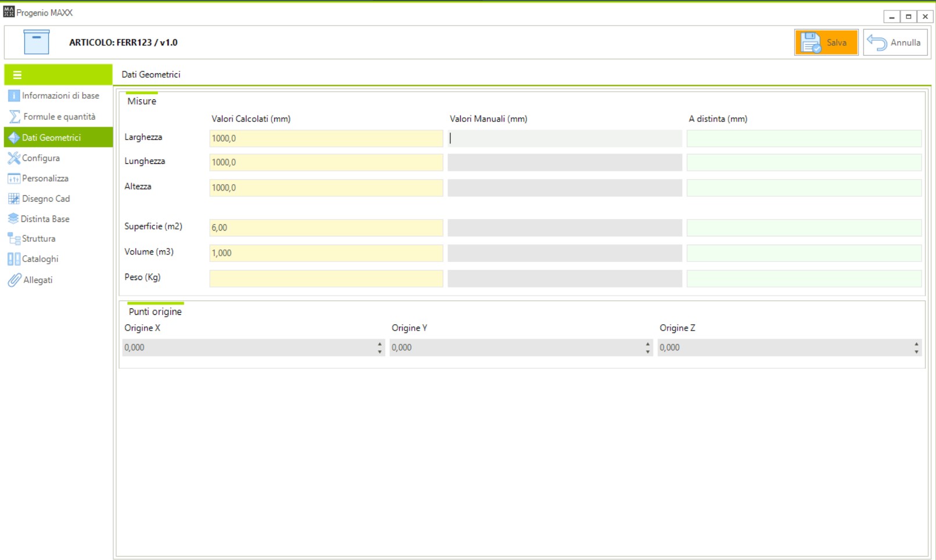This screenshot has height=560, width=936.
Task: Go to the Configura section
Action: (x=59, y=158)
